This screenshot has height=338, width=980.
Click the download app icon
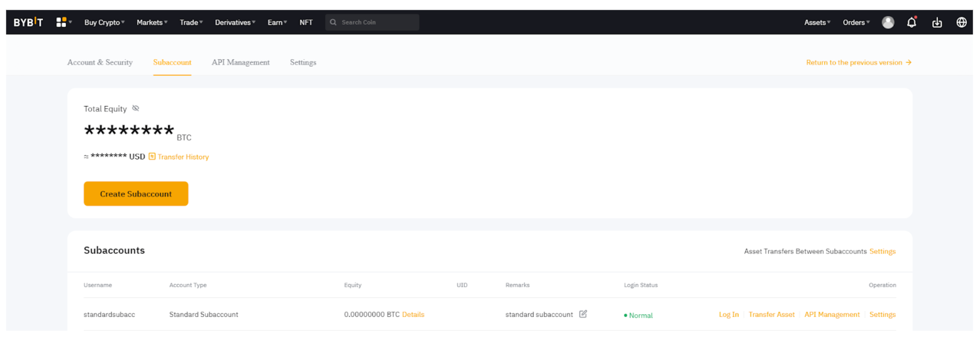[x=937, y=22]
